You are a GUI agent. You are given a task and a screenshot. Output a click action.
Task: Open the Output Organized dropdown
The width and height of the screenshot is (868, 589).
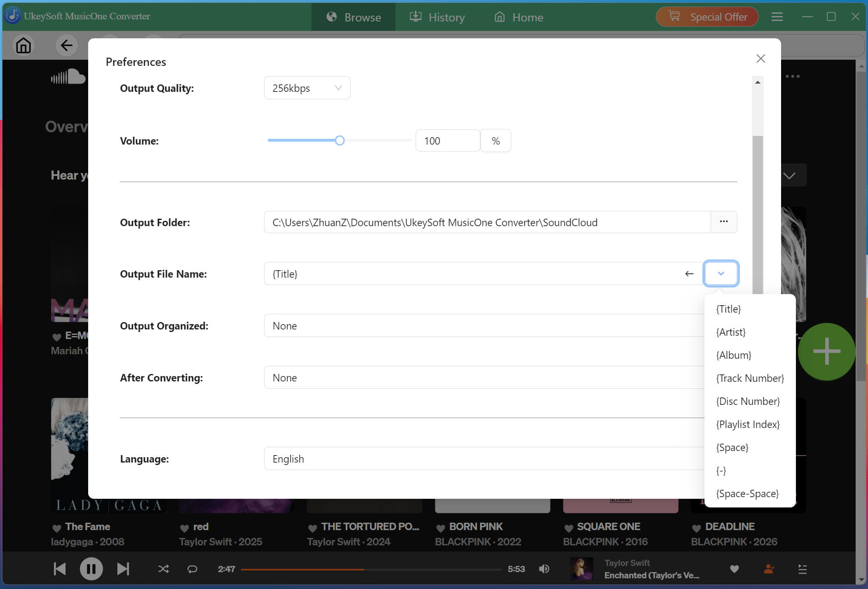(484, 325)
